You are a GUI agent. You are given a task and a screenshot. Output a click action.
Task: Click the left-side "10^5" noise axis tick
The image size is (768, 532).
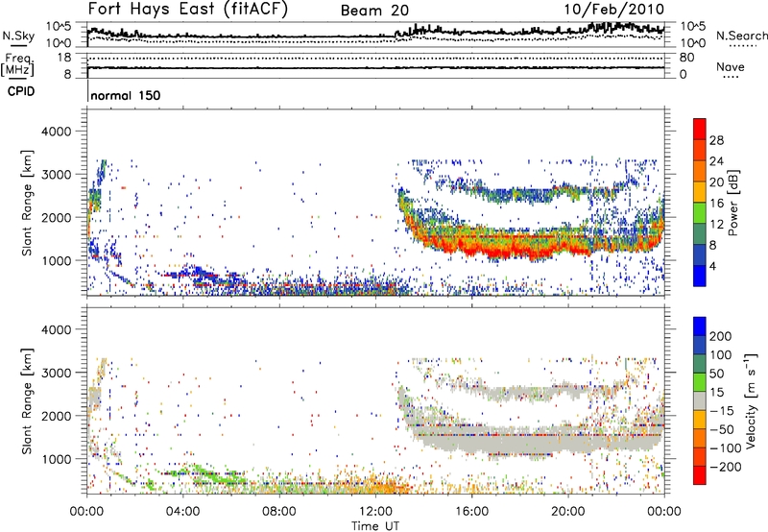tap(59, 26)
